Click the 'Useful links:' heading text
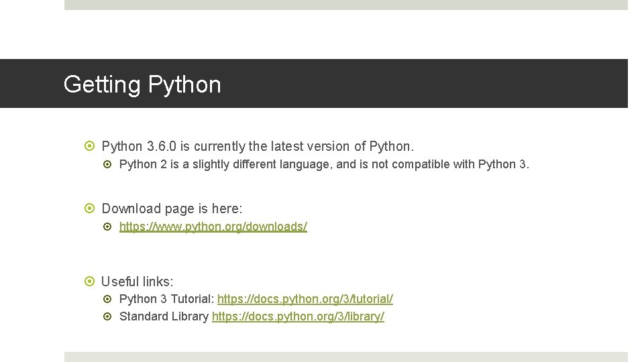 [x=137, y=282]
